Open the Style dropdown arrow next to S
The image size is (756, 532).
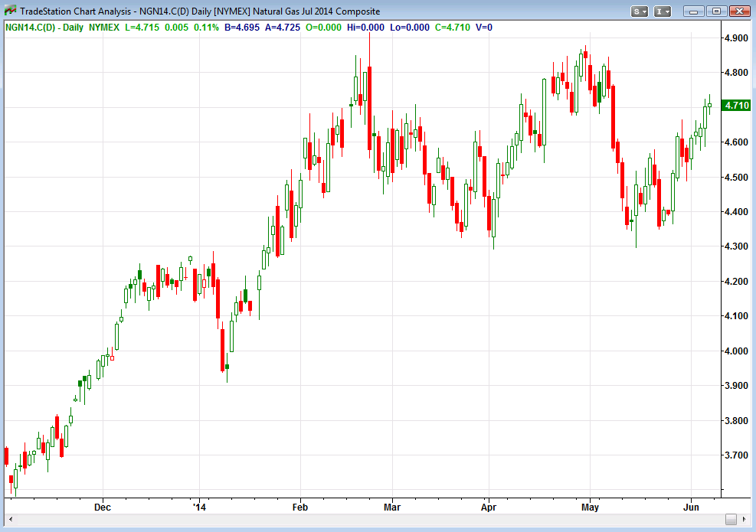pyautogui.click(x=645, y=11)
